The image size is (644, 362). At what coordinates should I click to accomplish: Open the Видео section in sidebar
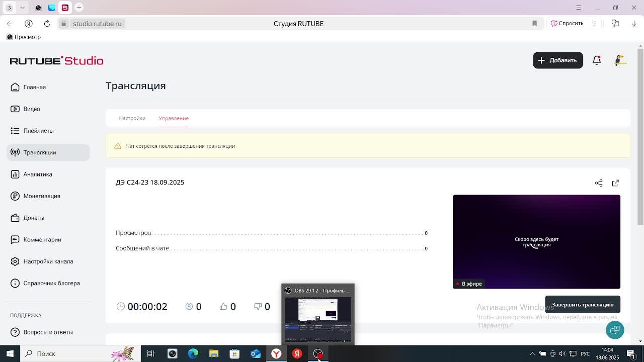tap(48, 109)
